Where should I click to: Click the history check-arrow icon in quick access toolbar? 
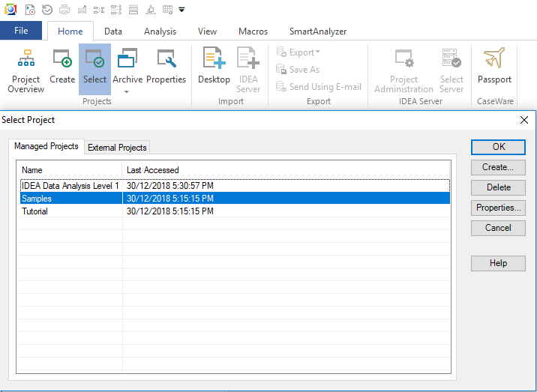click(x=47, y=10)
